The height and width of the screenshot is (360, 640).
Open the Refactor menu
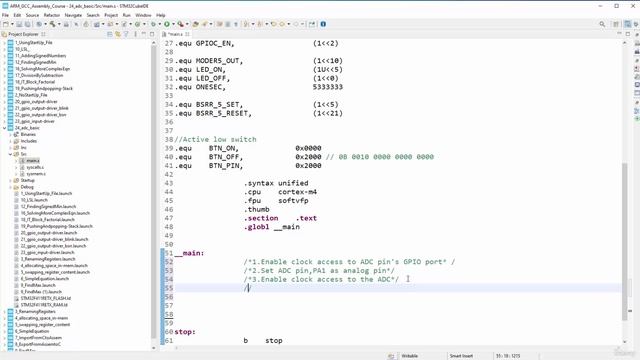[x=52, y=15]
